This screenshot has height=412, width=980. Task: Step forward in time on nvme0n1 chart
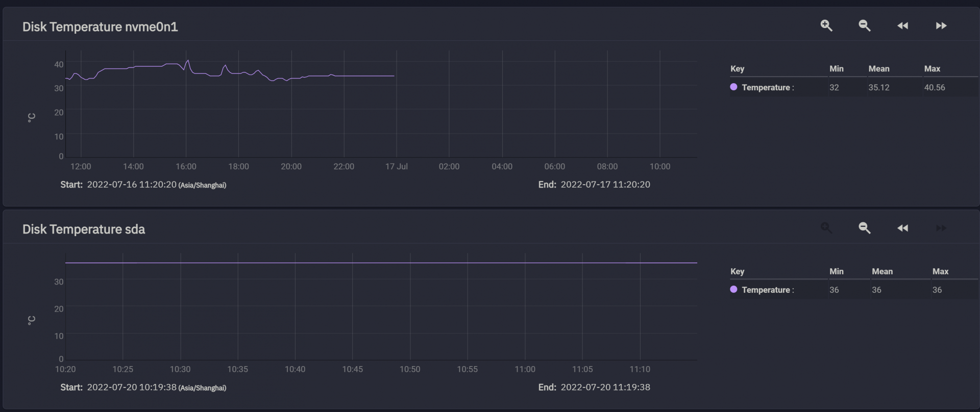[x=941, y=25]
